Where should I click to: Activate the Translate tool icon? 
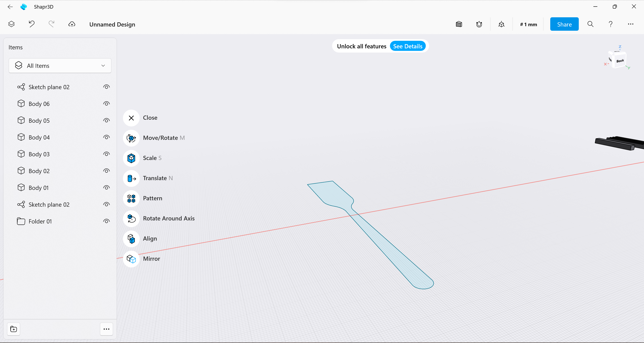[x=131, y=178]
